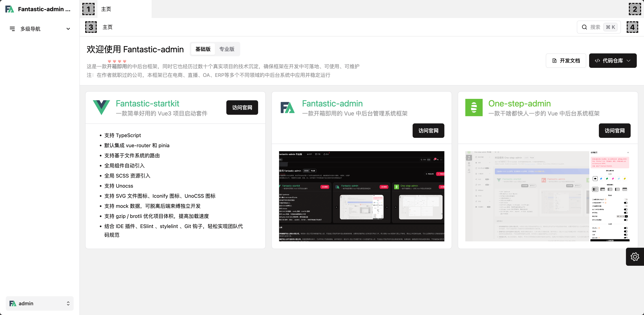Click the document icon in 开发文档 button
Image resolution: width=644 pixels, height=315 pixels.
click(x=554, y=61)
